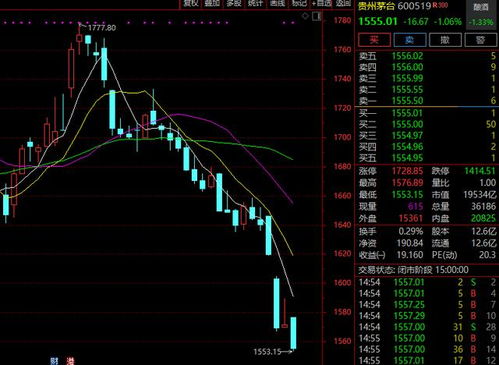Click the red 买 buy button
Screen dimensions: 499x365
374,40
